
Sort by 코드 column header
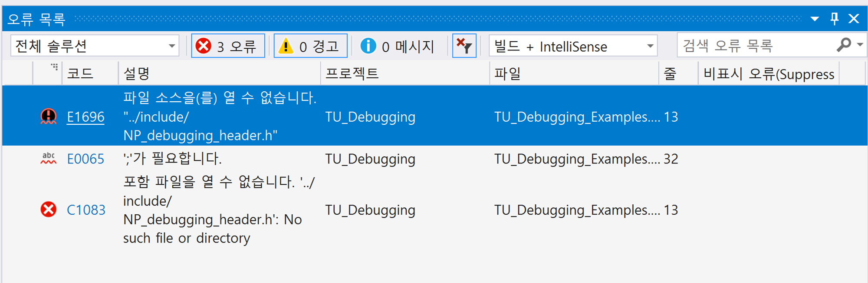(x=81, y=73)
